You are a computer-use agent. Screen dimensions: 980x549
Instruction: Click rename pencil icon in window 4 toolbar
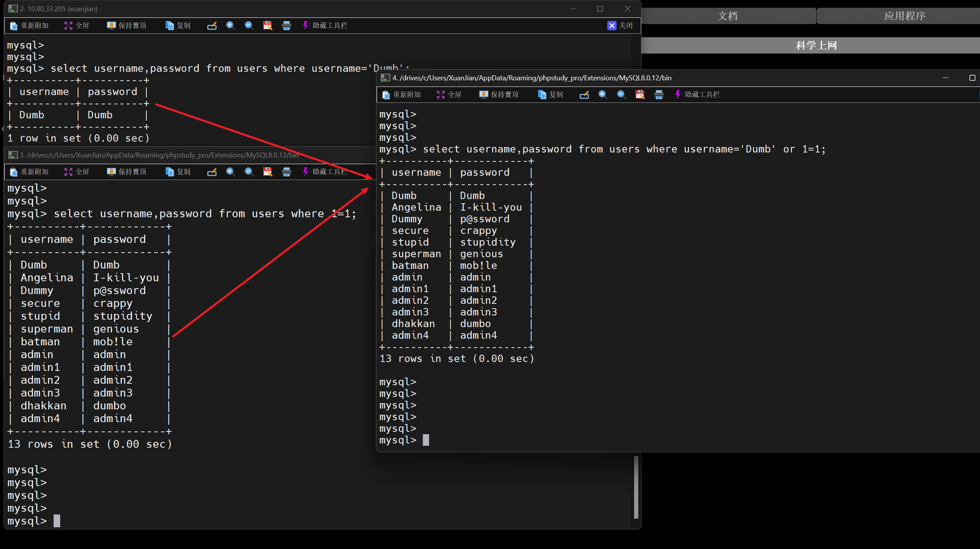[584, 95]
